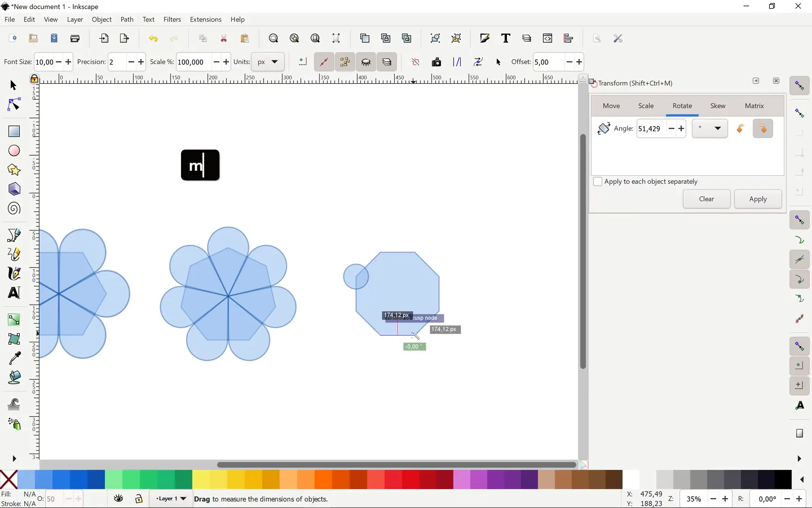The image size is (812, 508).
Task: Open the Units dropdown showing px
Action: pyautogui.click(x=268, y=62)
